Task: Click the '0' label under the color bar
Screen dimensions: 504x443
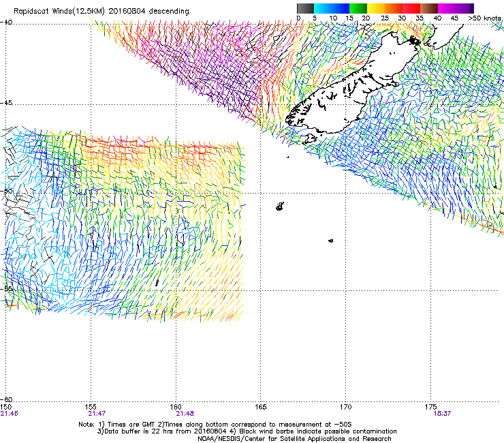Action: click(x=298, y=18)
